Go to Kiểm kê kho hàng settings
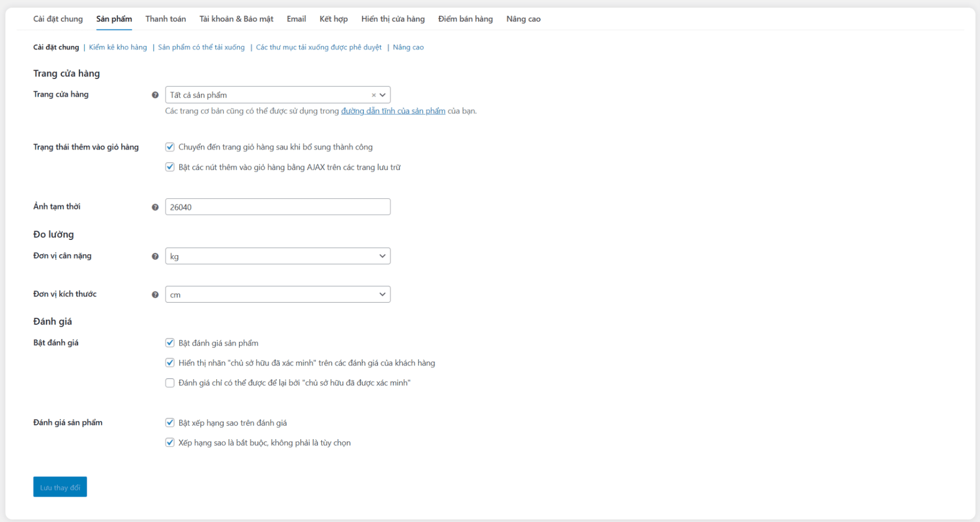980x522 pixels. [118, 47]
